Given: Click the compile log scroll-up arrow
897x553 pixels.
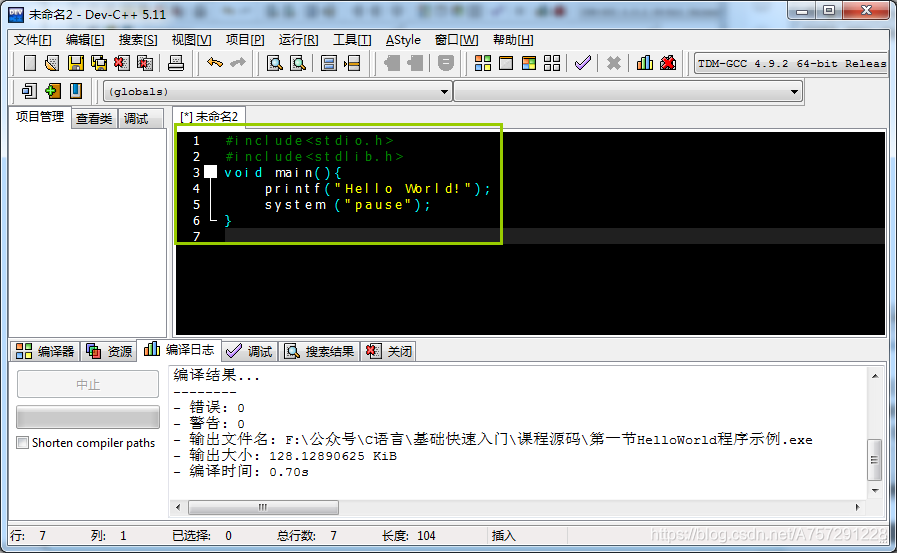Looking at the screenshot, I should (x=875, y=376).
